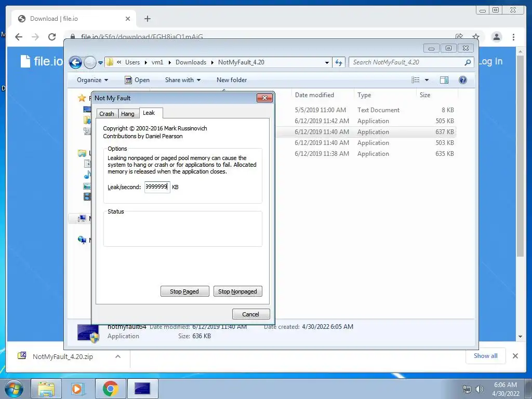Click the file.io logo
The height and width of the screenshot is (399, 532).
point(42,61)
